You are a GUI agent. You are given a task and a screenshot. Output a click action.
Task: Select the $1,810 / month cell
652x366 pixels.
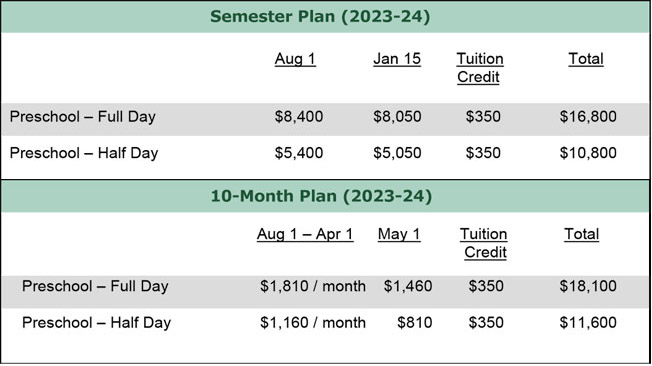point(313,286)
